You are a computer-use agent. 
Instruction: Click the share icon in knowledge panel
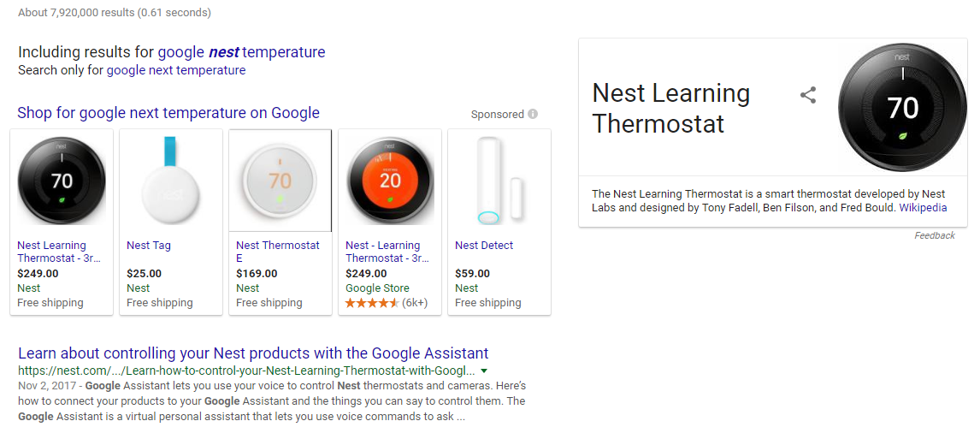coord(808,95)
